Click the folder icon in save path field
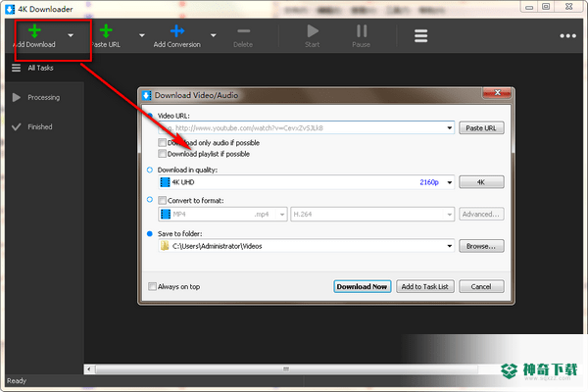588x392 pixels. pos(165,246)
